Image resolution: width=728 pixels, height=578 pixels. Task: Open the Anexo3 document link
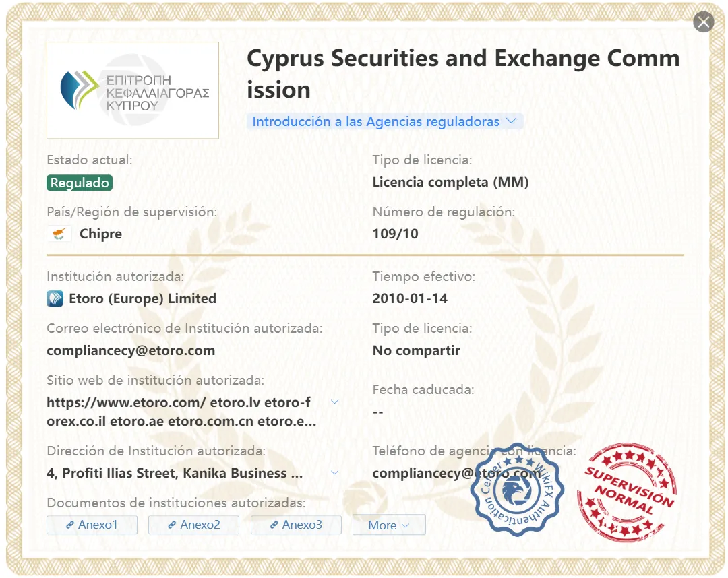pos(296,525)
